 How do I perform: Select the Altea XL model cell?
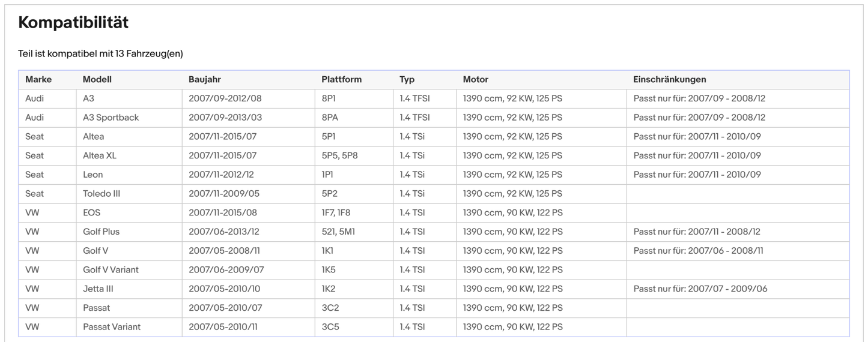coord(100,155)
